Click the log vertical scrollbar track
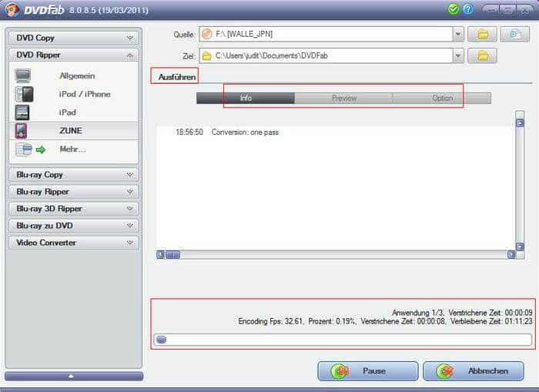The height and width of the screenshot is (392, 539). 520,184
